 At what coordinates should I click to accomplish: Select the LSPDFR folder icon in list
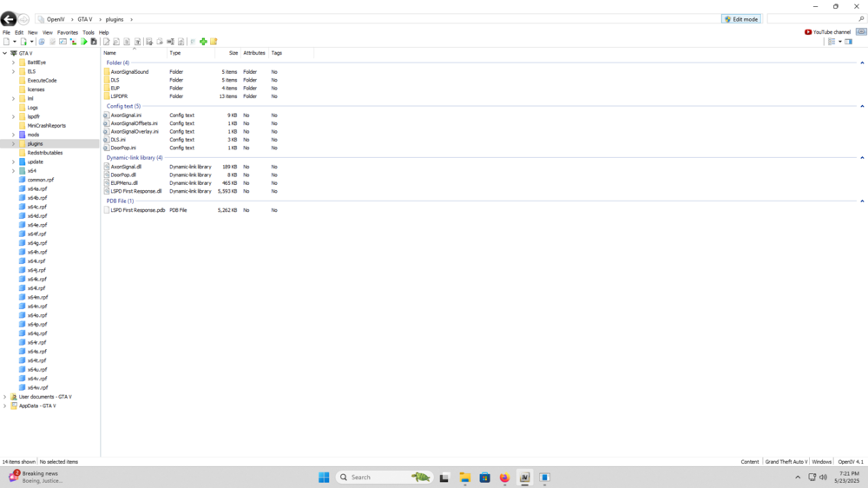pyautogui.click(x=107, y=96)
